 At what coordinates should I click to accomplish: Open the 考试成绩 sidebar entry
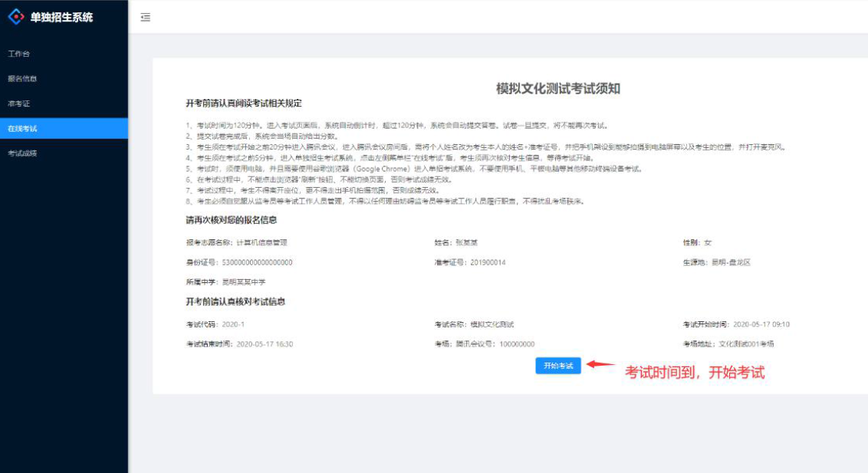22,153
